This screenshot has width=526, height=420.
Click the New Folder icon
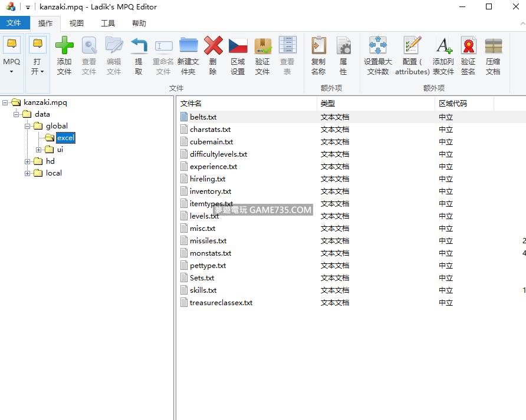[188, 46]
